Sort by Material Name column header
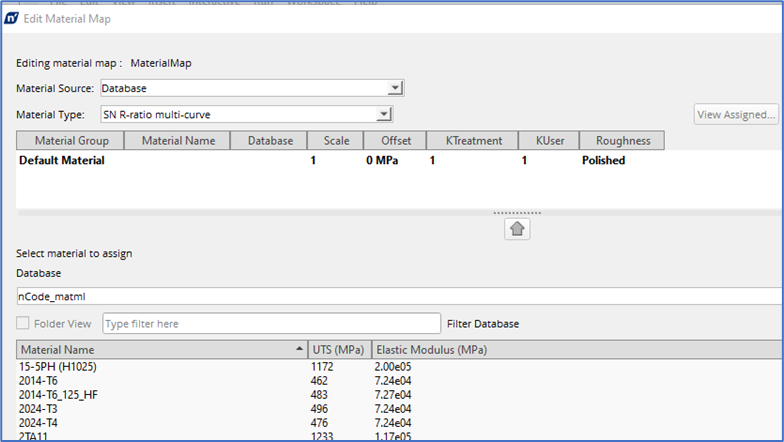This screenshot has width=784, height=442. [x=160, y=350]
